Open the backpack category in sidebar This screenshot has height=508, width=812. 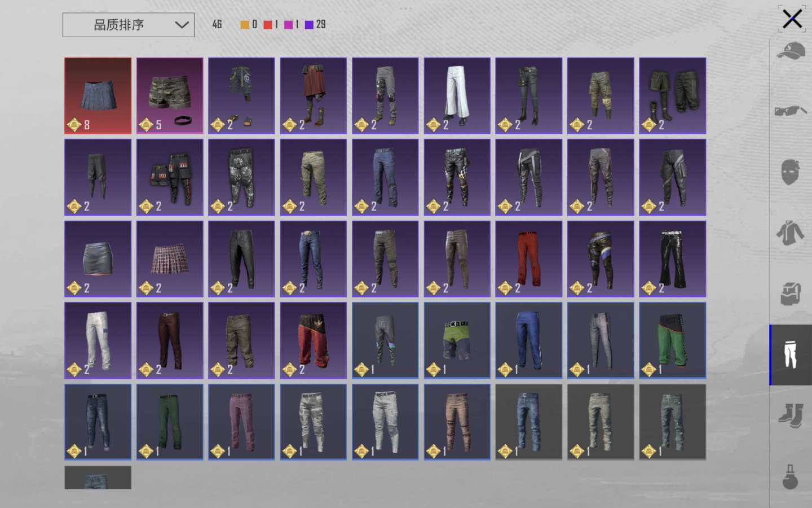coord(791,294)
